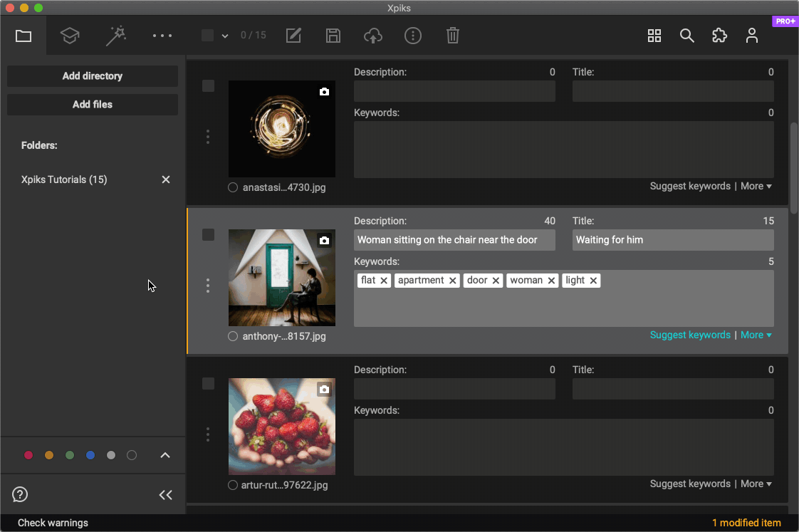
Task: Open the user account icon
Action: click(x=752, y=36)
